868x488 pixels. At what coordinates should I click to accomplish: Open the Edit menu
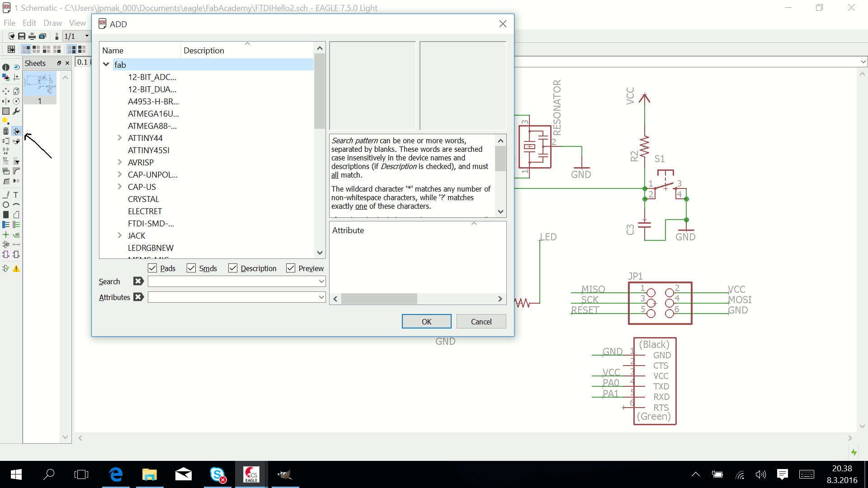tap(29, 23)
